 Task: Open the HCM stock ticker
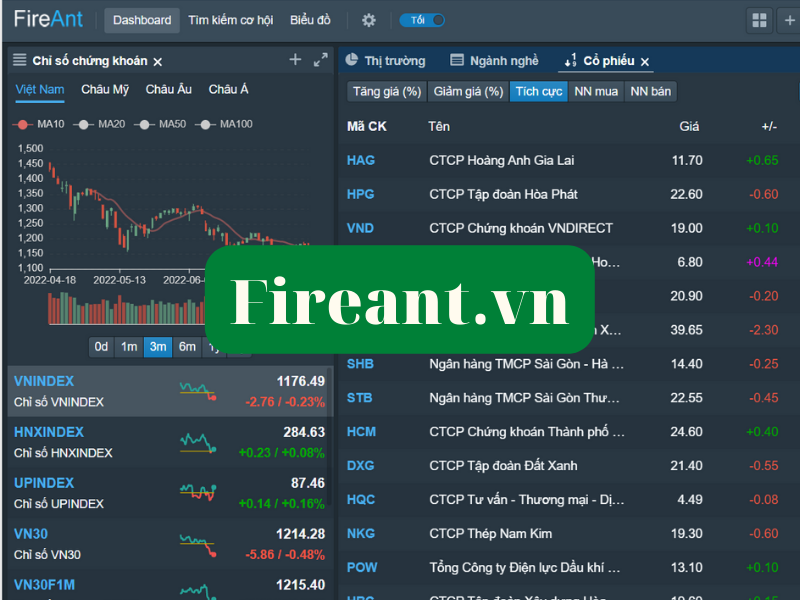361,432
